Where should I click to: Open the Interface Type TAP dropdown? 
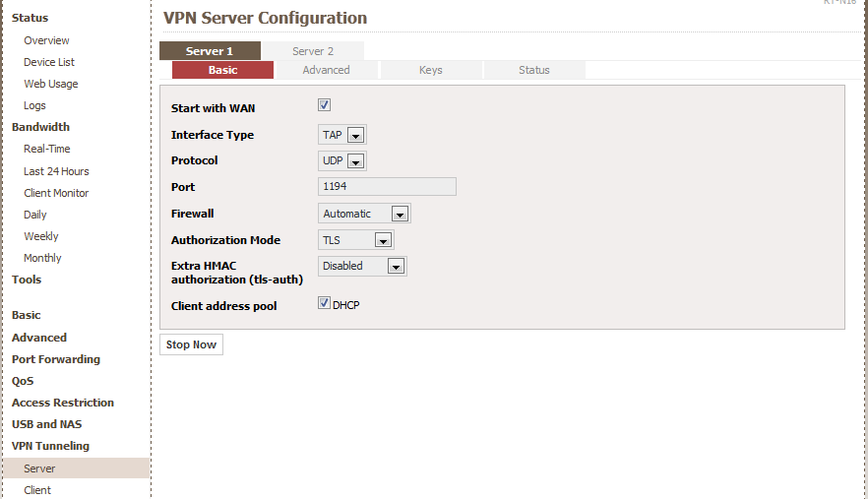click(342, 136)
